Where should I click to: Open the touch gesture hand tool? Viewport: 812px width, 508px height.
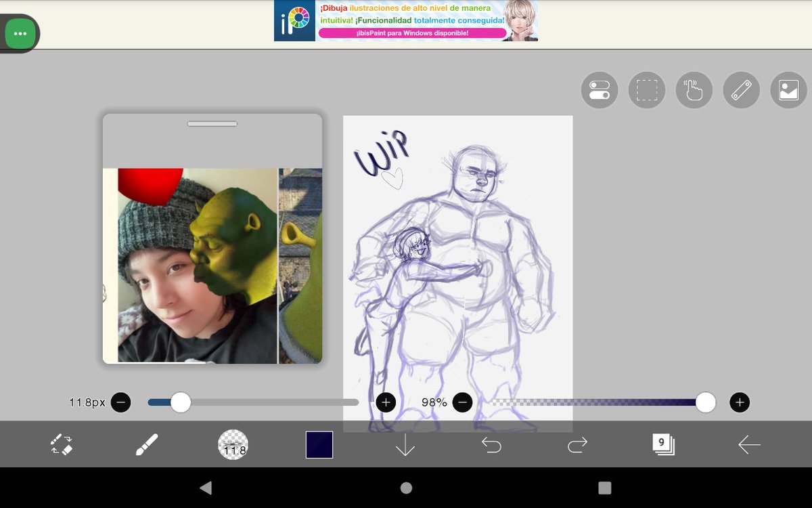(694, 90)
